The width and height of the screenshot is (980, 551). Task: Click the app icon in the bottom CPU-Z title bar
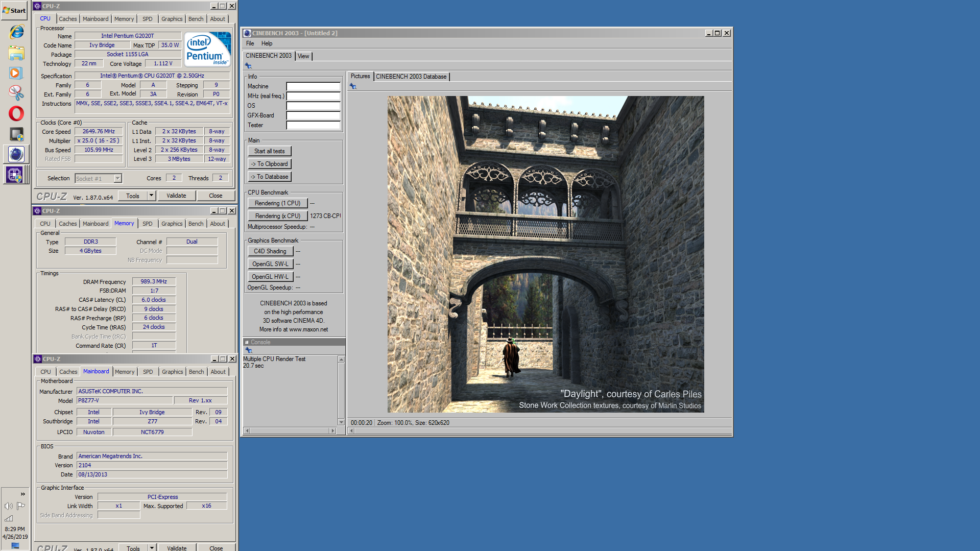[37, 359]
